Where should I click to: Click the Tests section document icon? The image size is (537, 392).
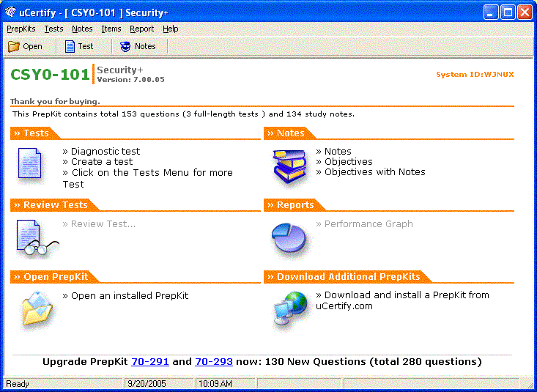[30, 163]
